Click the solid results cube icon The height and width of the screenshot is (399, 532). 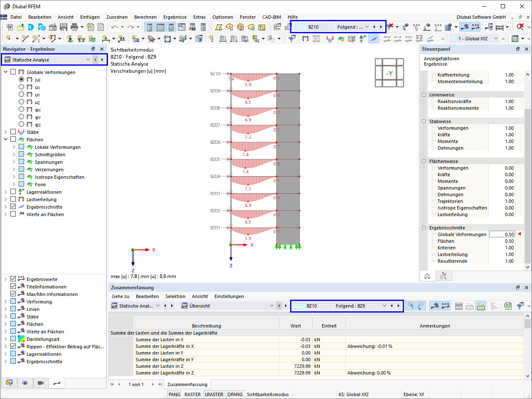point(352,39)
